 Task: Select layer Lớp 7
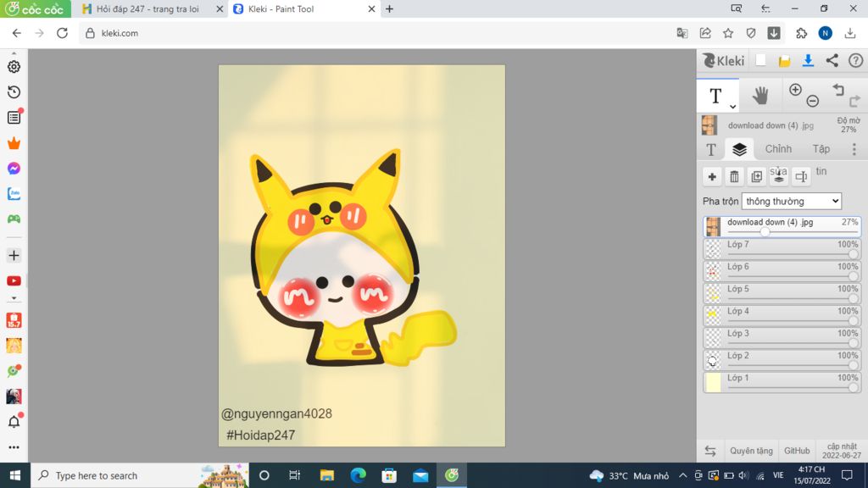tap(782, 249)
